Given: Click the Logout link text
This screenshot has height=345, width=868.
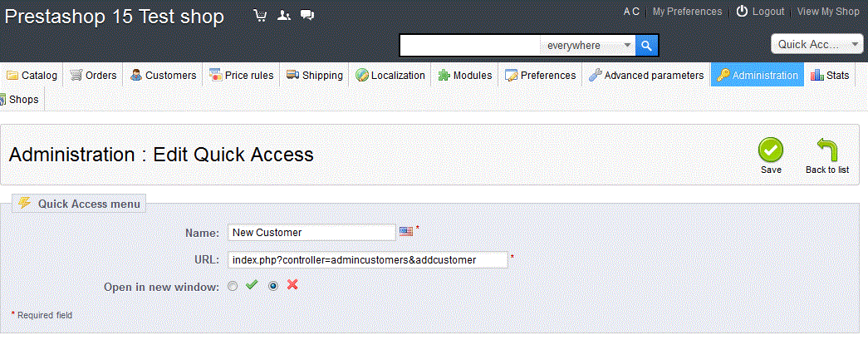Looking at the screenshot, I should click(x=767, y=12).
